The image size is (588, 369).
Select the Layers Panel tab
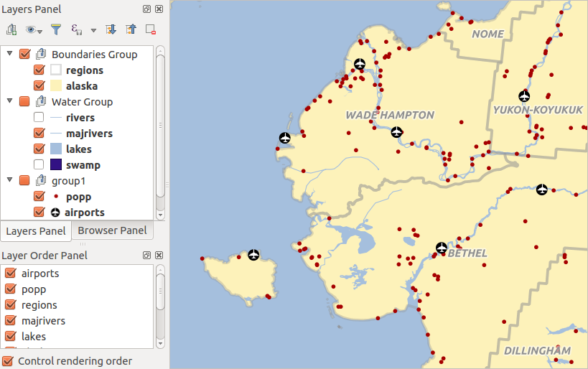click(x=36, y=231)
